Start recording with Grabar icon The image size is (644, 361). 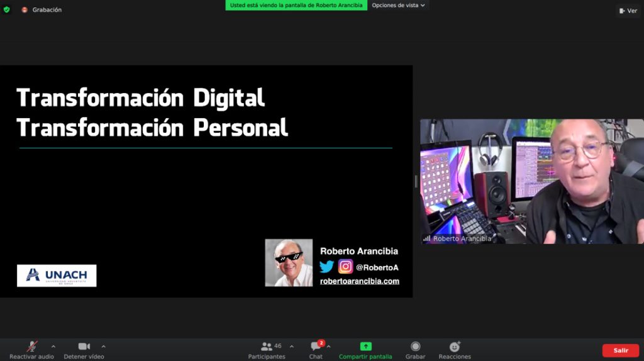point(415,347)
